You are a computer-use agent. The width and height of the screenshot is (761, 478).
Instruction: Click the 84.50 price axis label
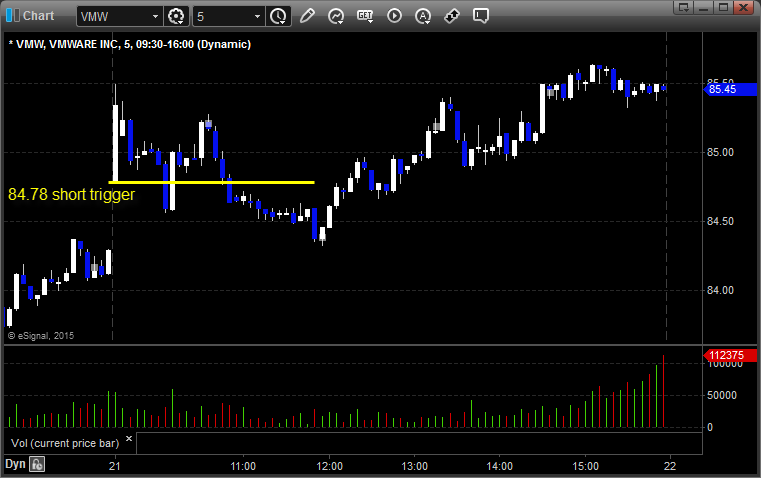[720, 221]
